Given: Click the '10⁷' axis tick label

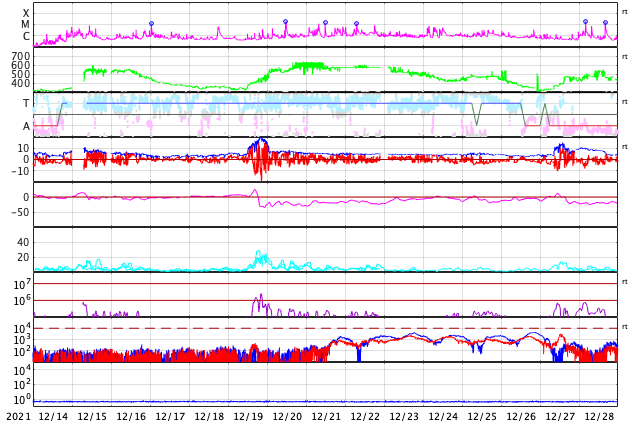Looking at the screenshot, I should coord(22,284).
